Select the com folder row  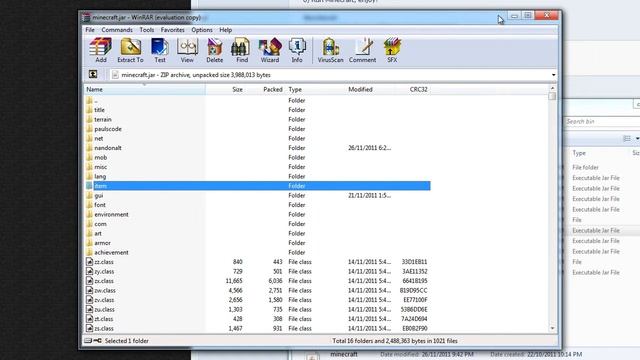[258, 224]
